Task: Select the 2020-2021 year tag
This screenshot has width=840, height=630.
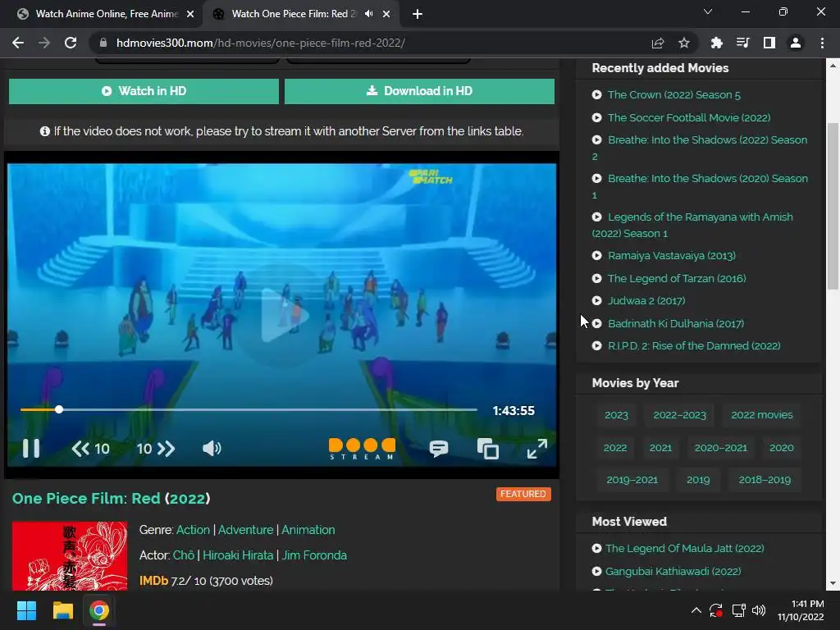Action: click(720, 448)
